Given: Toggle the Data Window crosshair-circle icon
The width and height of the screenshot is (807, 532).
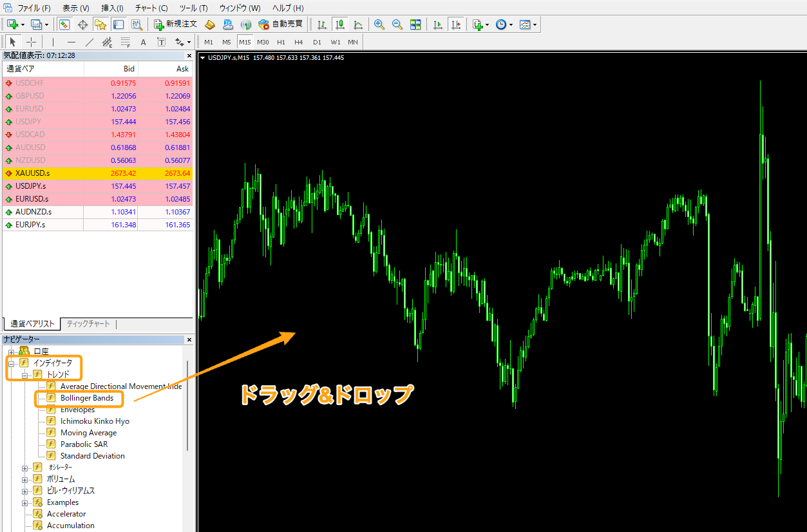Looking at the screenshot, I should [82, 24].
